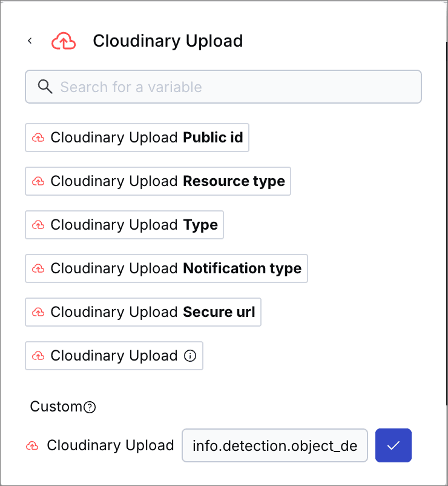
Task: Click the magnifier icon in search box
Action: (x=45, y=87)
